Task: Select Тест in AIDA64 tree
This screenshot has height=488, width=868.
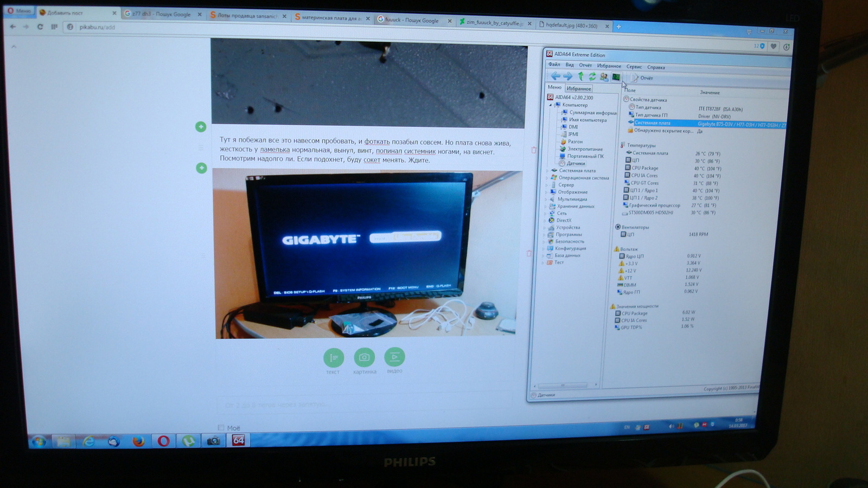Action: [x=559, y=262]
